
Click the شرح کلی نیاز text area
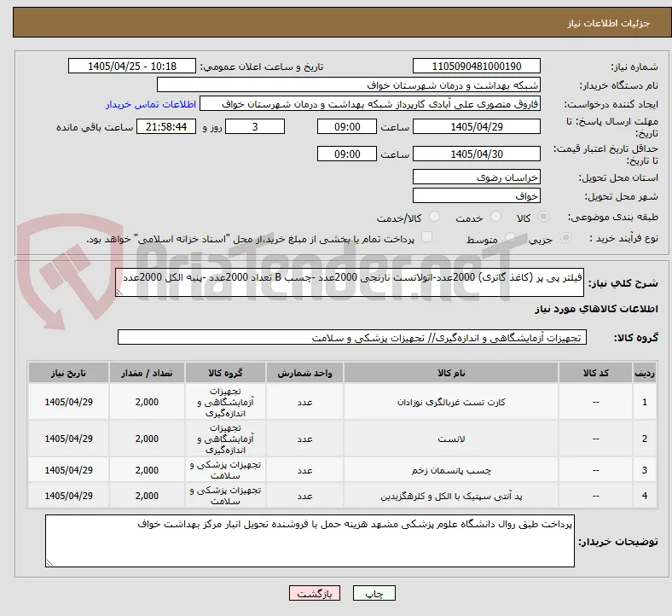350,282
